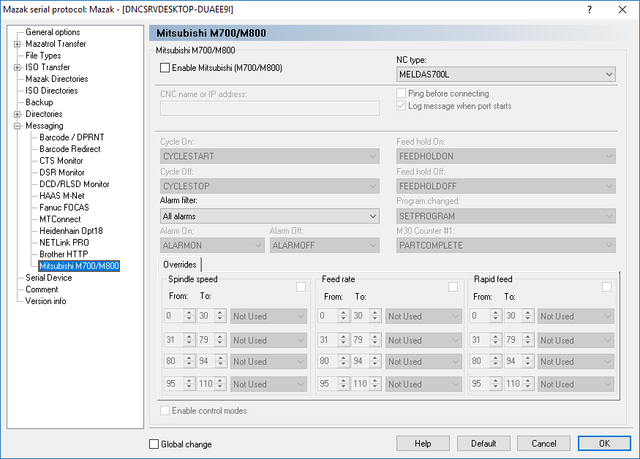Image resolution: width=640 pixels, height=459 pixels.
Task: Click Spindle speed From field showing 0
Action: 174,316
